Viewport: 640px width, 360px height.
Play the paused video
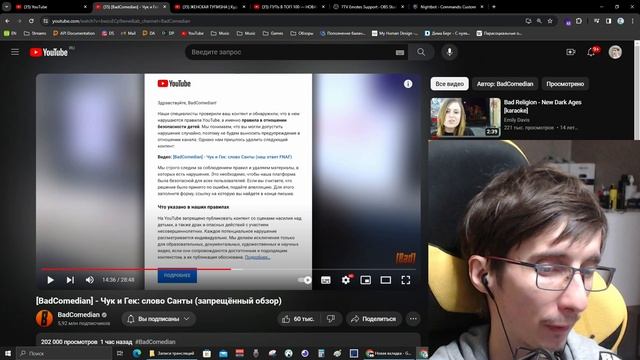point(50,280)
